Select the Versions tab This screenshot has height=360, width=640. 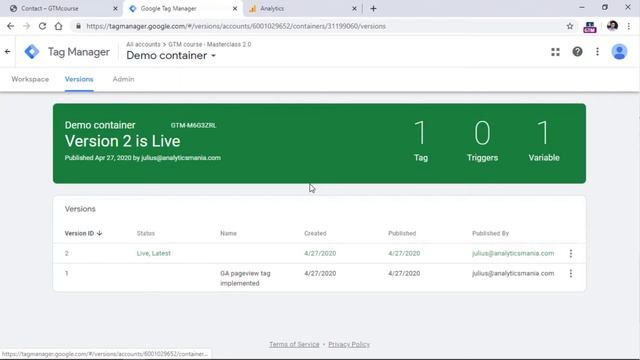(x=79, y=79)
